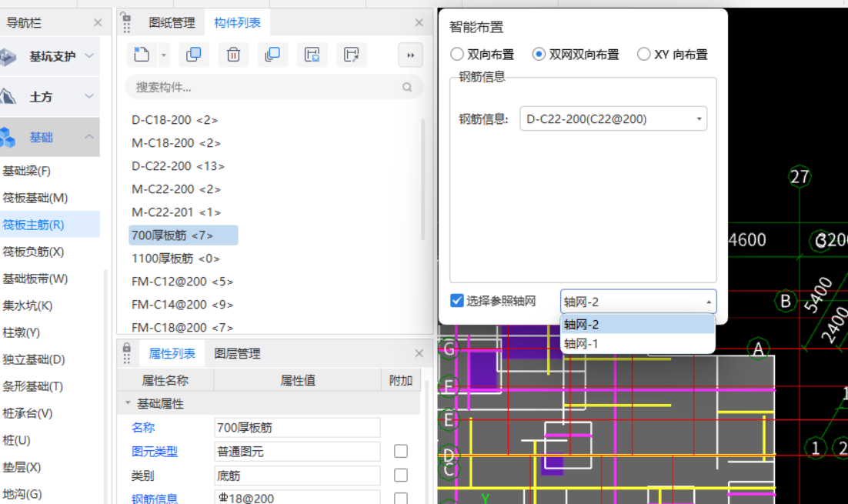Check the 类别 additional checkbox
Viewport: 848px width, 504px height.
click(401, 475)
